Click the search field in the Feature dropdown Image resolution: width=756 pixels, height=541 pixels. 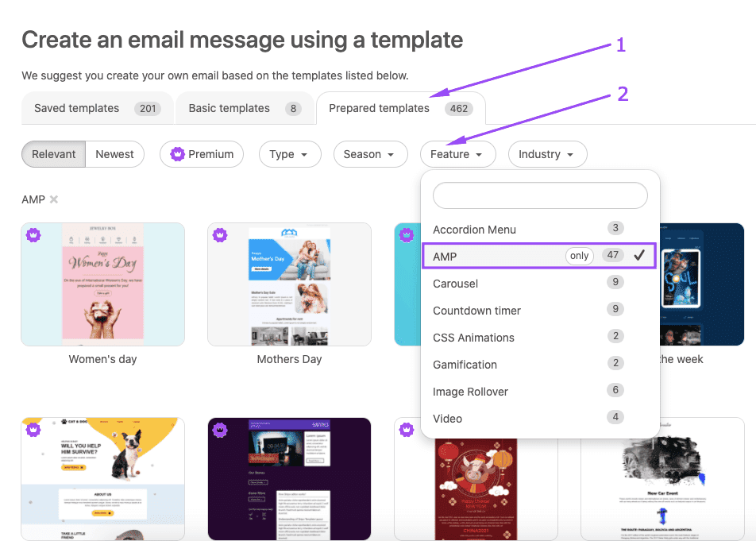point(539,195)
